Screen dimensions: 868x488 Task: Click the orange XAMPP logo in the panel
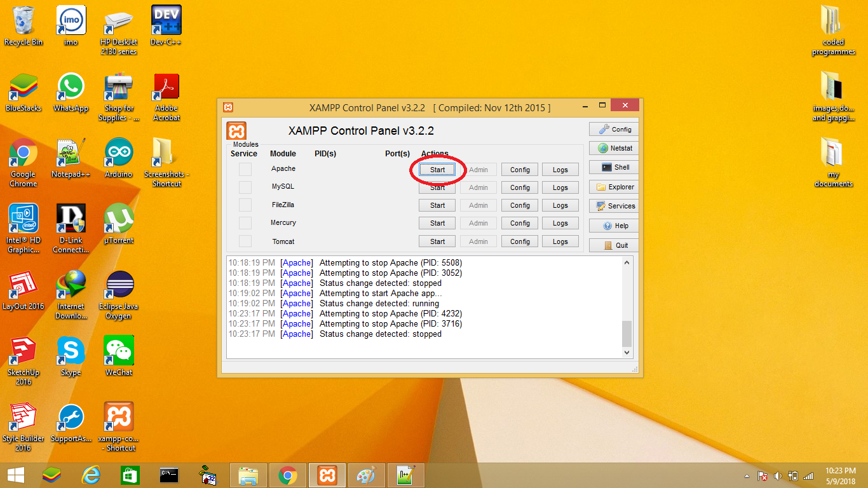tap(236, 131)
